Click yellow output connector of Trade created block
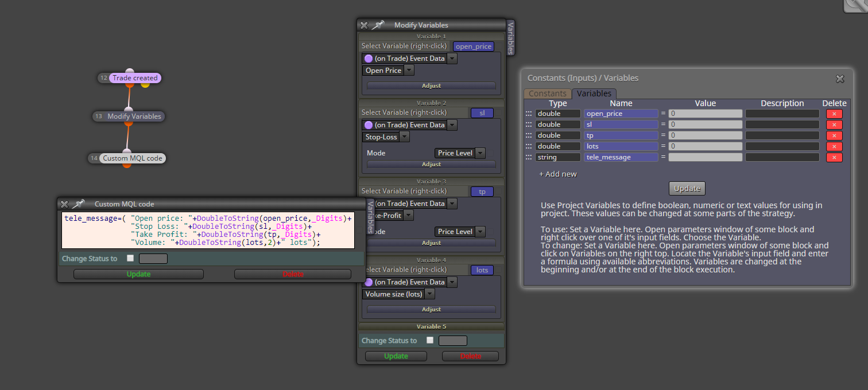The image size is (868, 390). click(x=145, y=85)
